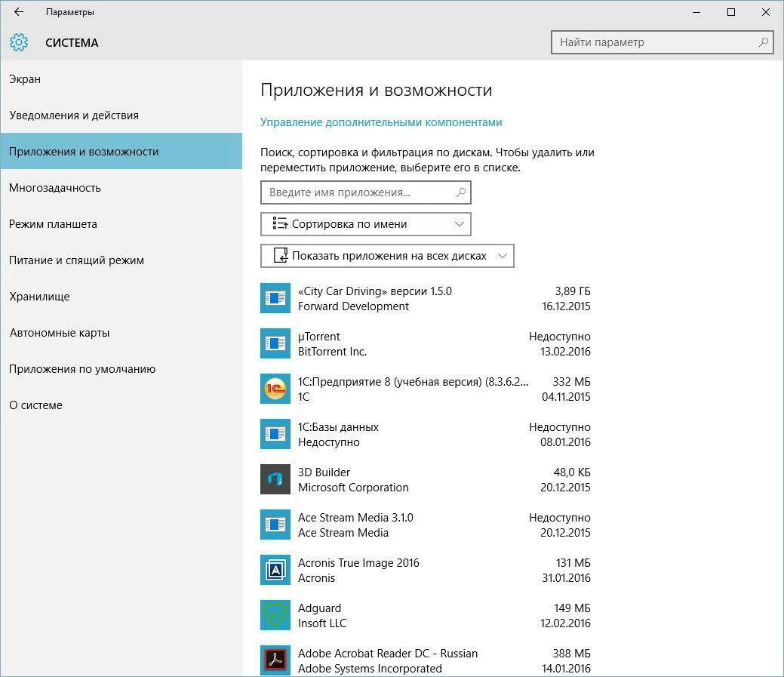Go to Многозадачность settings
This screenshot has height=677, width=784.
click(121, 187)
